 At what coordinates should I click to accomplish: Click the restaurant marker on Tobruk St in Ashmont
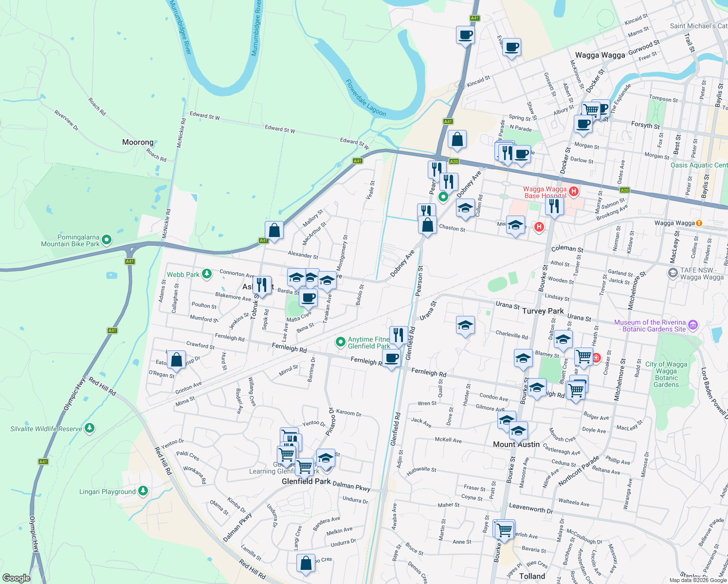262,286
